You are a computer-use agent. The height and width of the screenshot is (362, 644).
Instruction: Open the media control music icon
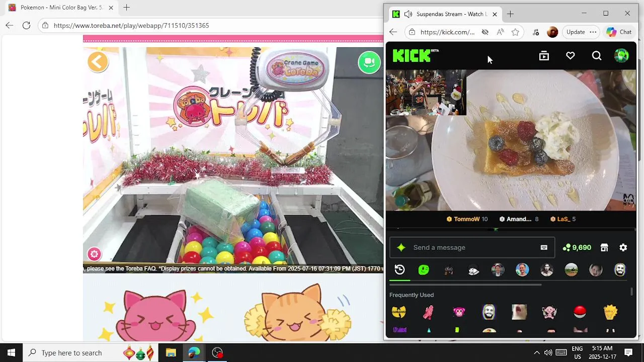tap(536, 32)
